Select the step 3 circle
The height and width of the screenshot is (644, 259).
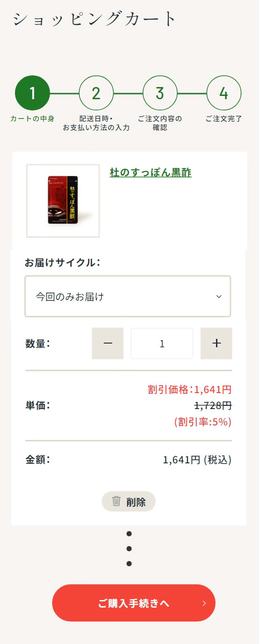tap(160, 93)
